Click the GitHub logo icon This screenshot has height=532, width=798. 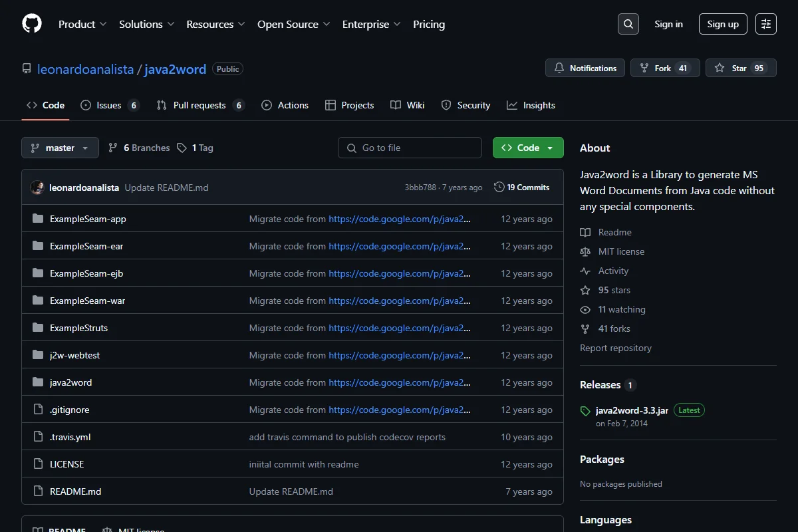tap(32, 24)
